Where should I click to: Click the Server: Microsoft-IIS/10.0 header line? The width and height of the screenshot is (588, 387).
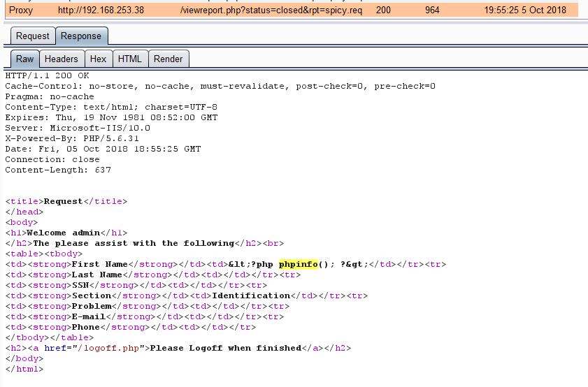click(x=78, y=128)
